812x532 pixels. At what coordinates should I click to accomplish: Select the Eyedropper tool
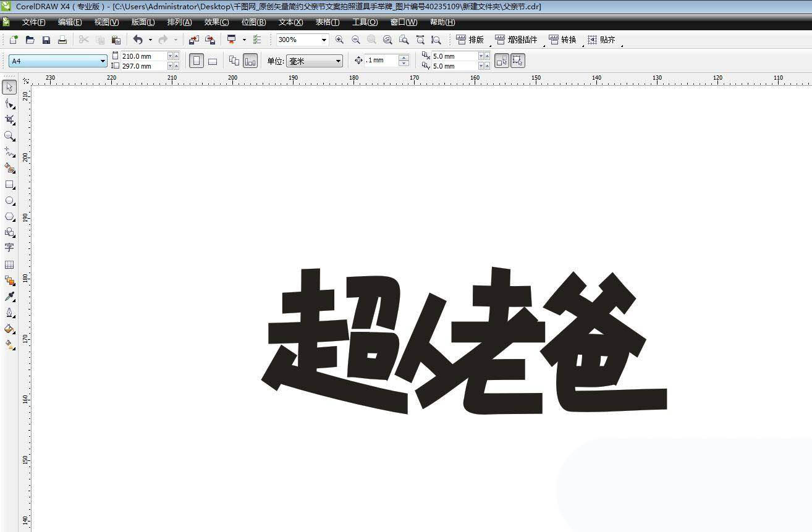[x=9, y=296]
